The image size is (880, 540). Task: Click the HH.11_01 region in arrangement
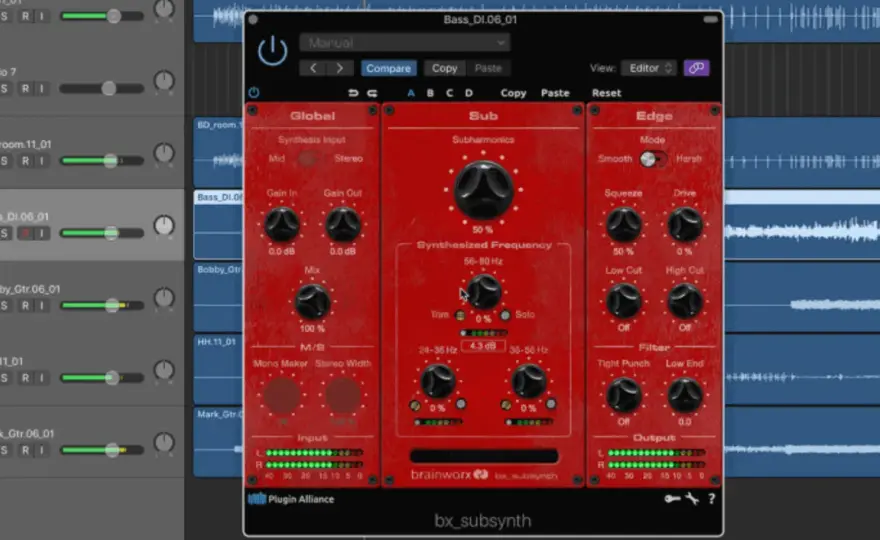(218, 369)
